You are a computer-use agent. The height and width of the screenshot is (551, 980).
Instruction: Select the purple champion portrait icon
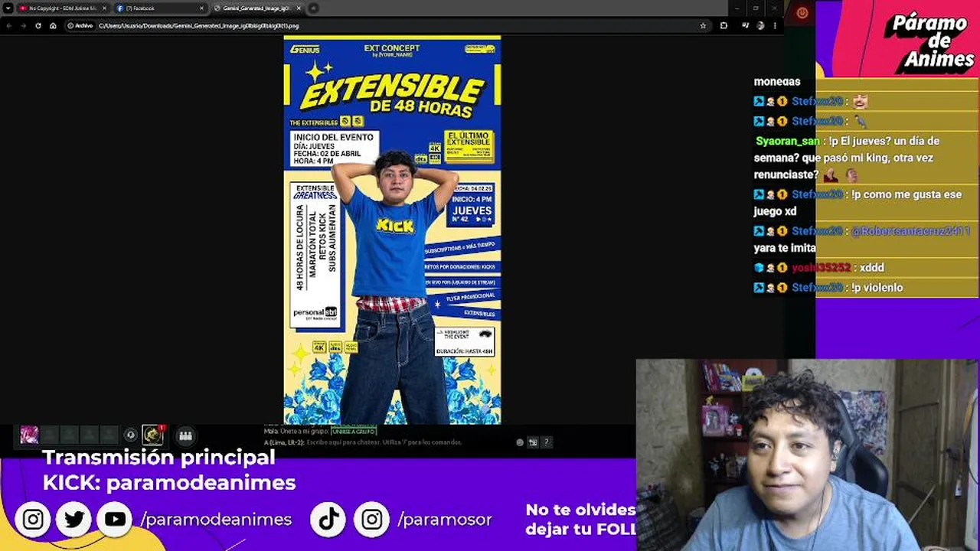pyautogui.click(x=29, y=435)
